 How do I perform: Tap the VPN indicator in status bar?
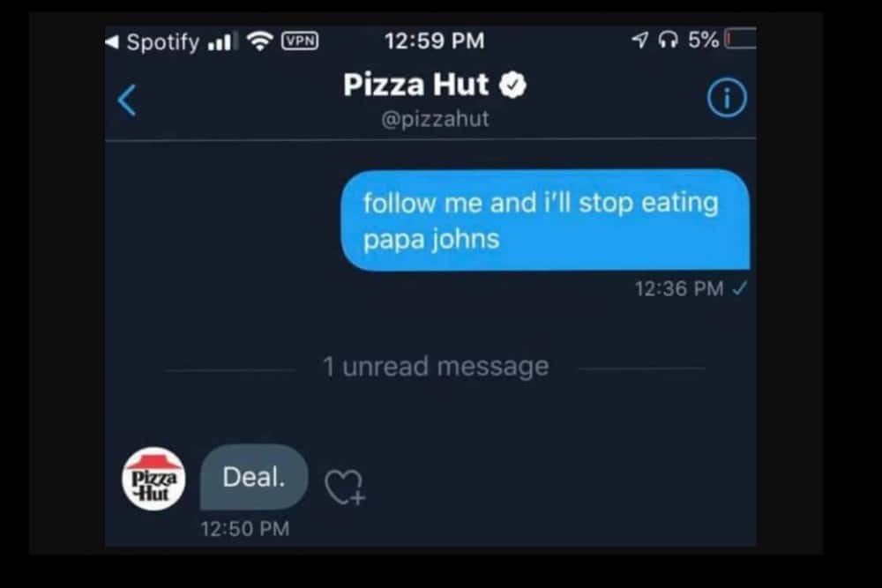coord(300,41)
